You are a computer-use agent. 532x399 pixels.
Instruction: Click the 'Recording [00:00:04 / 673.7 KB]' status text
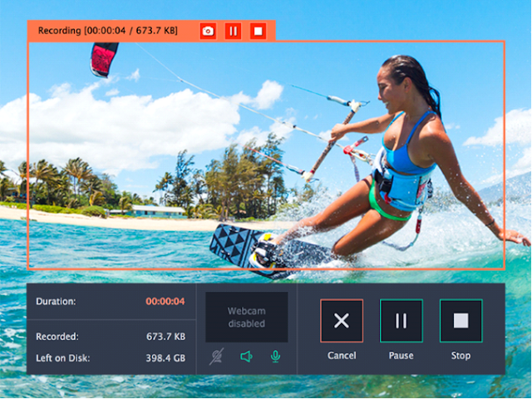click(x=108, y=31)
